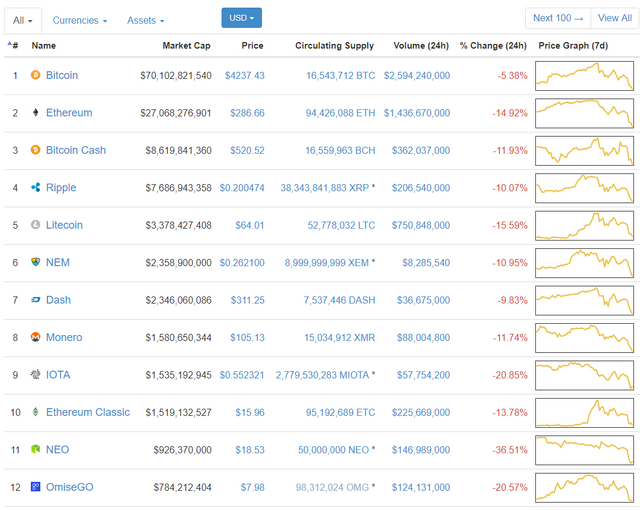Click Ethereum supply 94,426,088 ETH
The image size is (640, 510).
pyautogui.click(x=340, y=113)
